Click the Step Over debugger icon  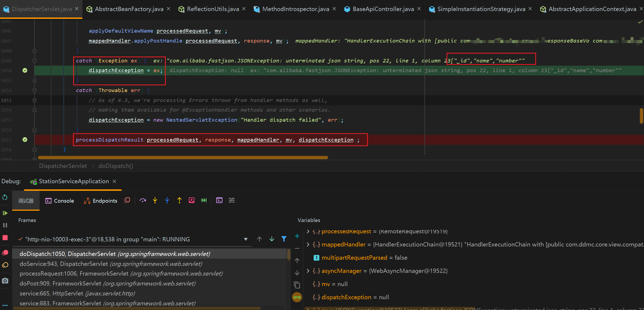coord(143,200)
